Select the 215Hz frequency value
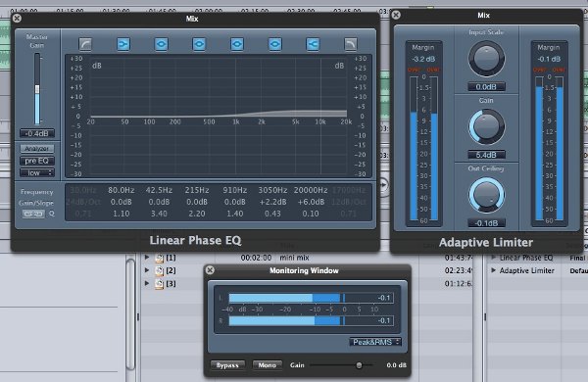Image resolution: width=588 pixels, height=382 pixels. (197, 190)
